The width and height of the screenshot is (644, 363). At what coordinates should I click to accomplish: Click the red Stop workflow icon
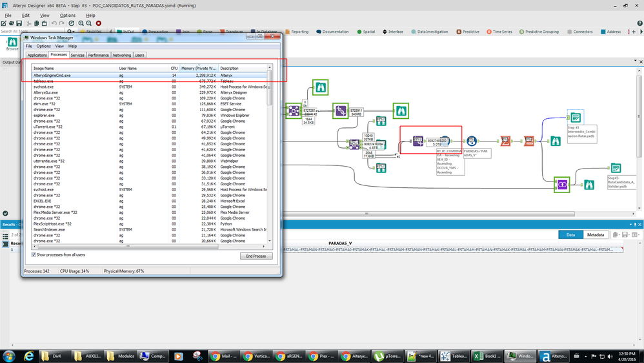click(99, 23)
